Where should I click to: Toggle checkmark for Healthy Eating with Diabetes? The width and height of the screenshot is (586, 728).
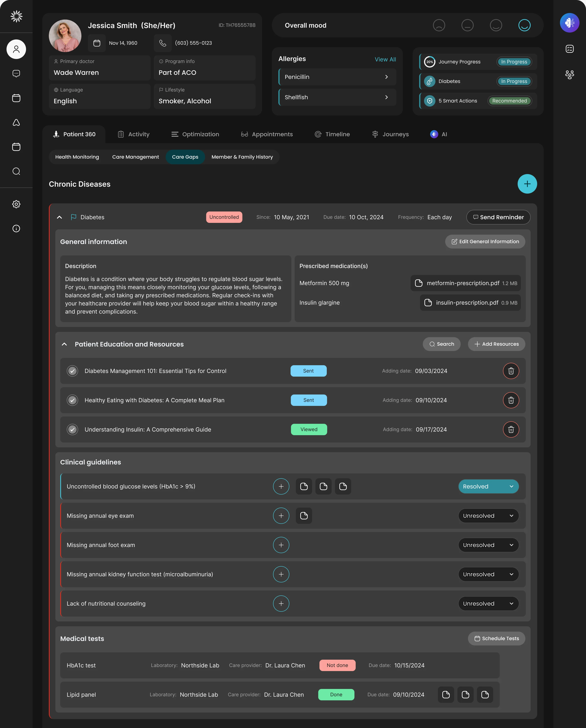pyautogui.click(x=72, y=400)
